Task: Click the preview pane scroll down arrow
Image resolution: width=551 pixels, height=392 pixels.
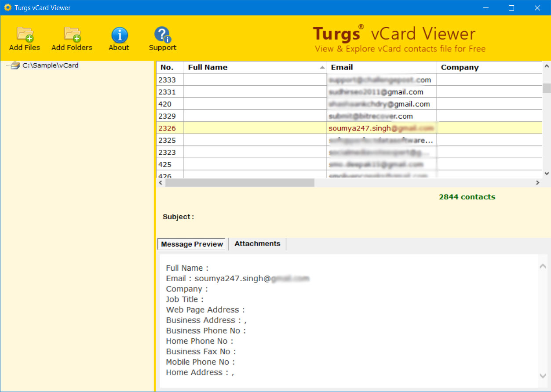Action: point(543,376)
